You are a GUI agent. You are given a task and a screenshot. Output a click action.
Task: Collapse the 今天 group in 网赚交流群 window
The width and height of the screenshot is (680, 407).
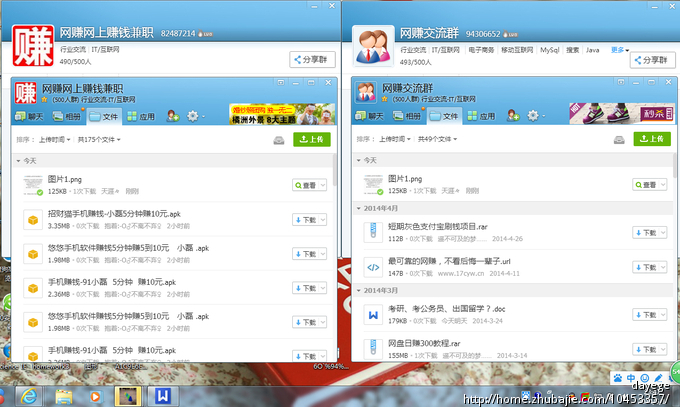point(359,161)
